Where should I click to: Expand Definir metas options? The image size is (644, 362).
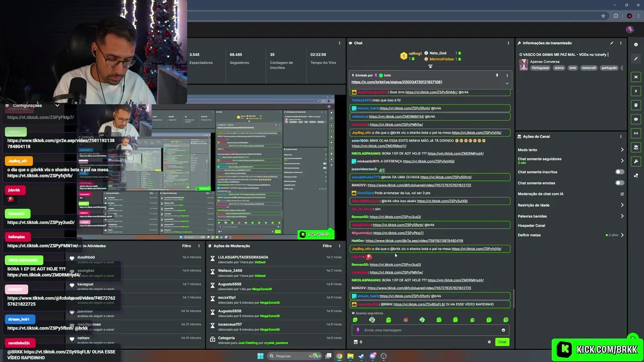coord(622,235)
